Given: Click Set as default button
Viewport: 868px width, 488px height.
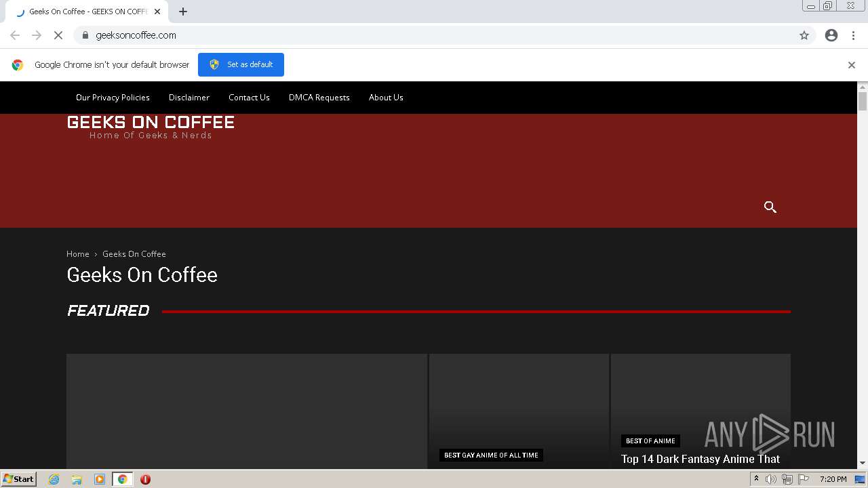Looking at the screenshot, I should click(x=241, y=64).
